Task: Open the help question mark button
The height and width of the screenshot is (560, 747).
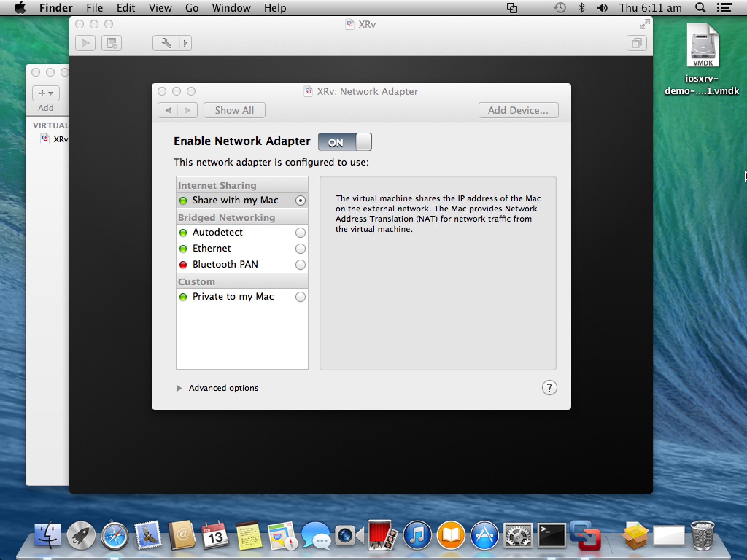Action: [x=549, y=388]
